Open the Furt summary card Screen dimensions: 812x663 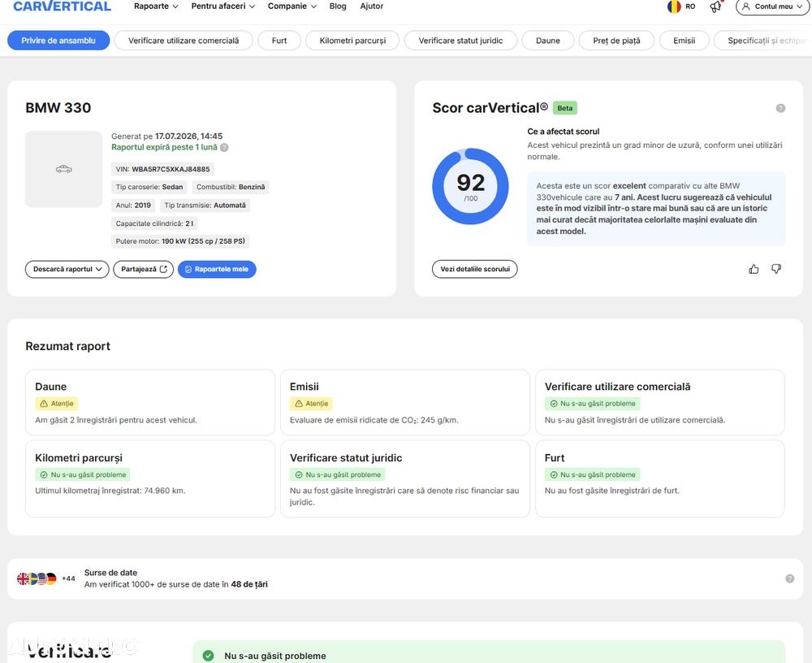659,479
